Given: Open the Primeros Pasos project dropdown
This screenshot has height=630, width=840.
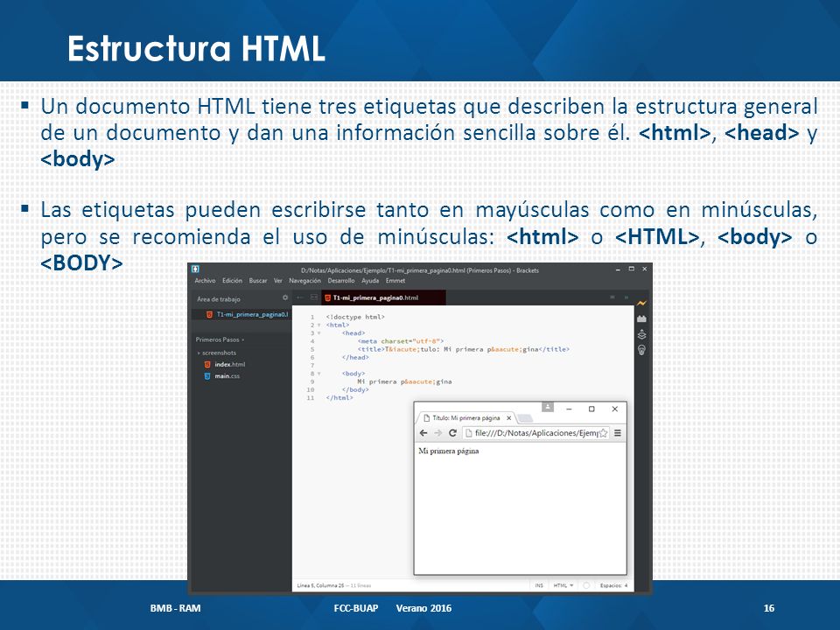Looking at the screenshot, I should click(x=220, y=339).
